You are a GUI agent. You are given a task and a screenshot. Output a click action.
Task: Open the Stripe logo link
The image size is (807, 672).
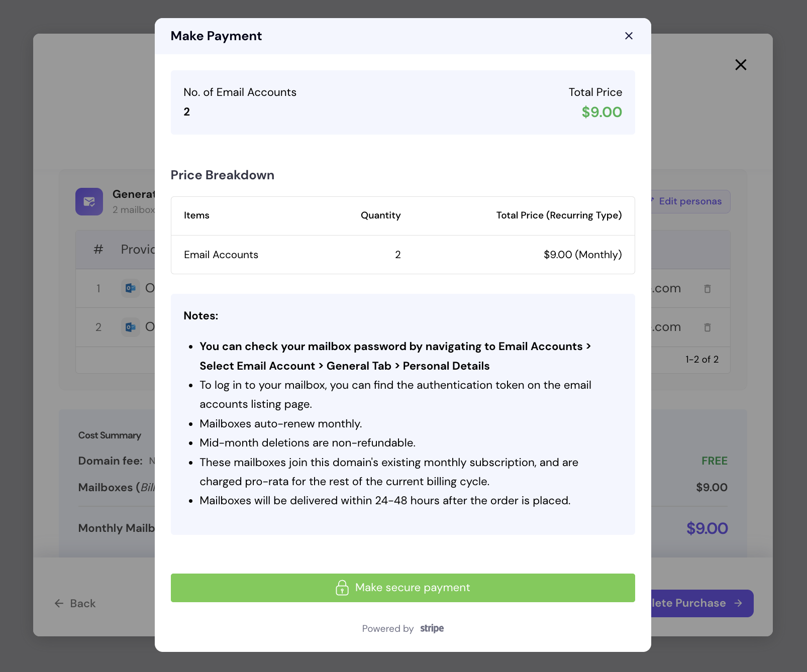pyautogui.click(x=432, y=628)
